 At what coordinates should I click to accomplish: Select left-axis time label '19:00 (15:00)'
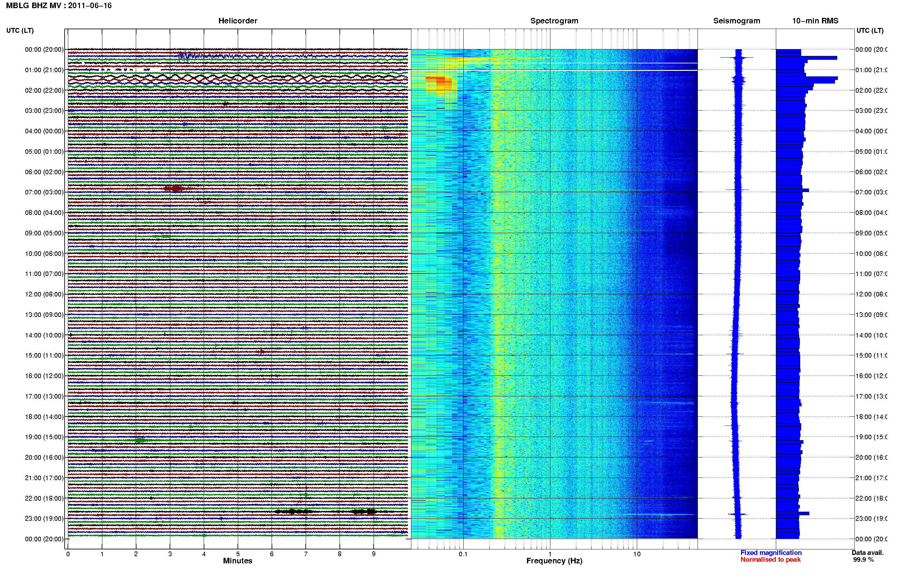pyautogui.click(x=44, y=437)
